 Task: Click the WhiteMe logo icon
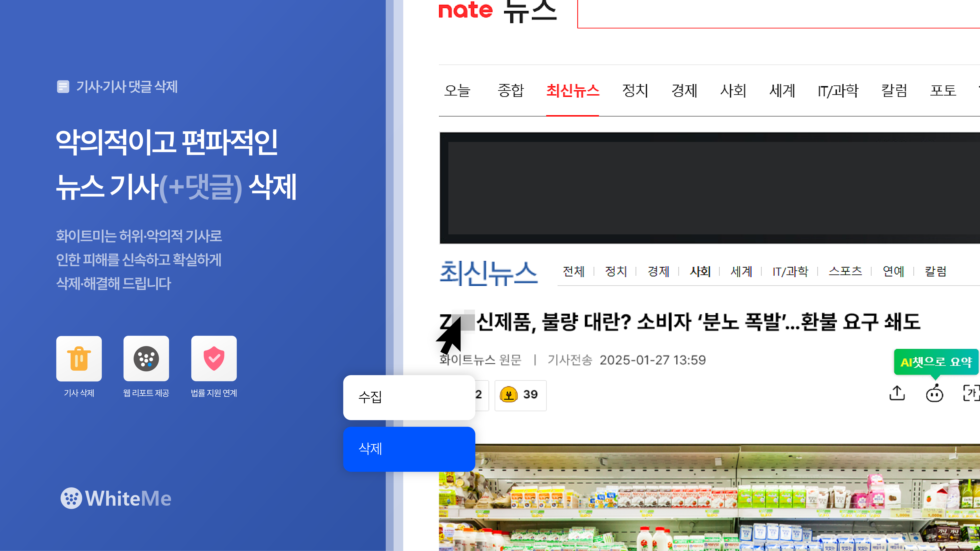coord(71,498)
